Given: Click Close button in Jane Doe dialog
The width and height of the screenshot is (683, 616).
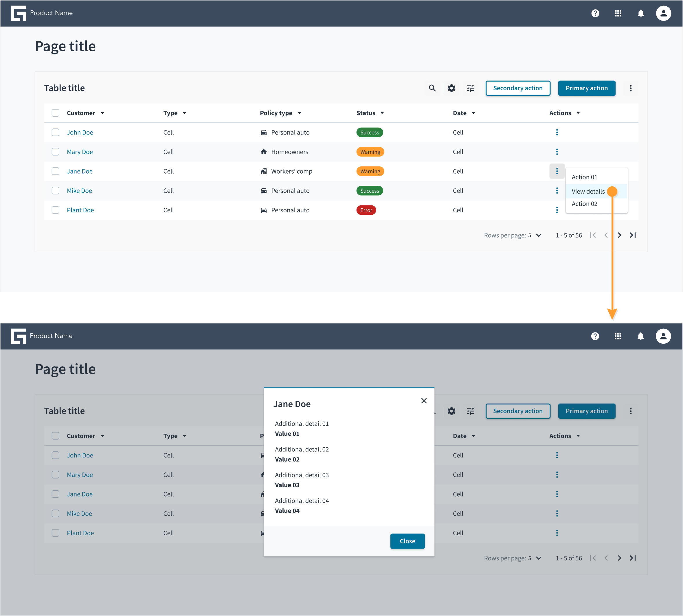Looking at the screenshot, I should click(407, 541).
